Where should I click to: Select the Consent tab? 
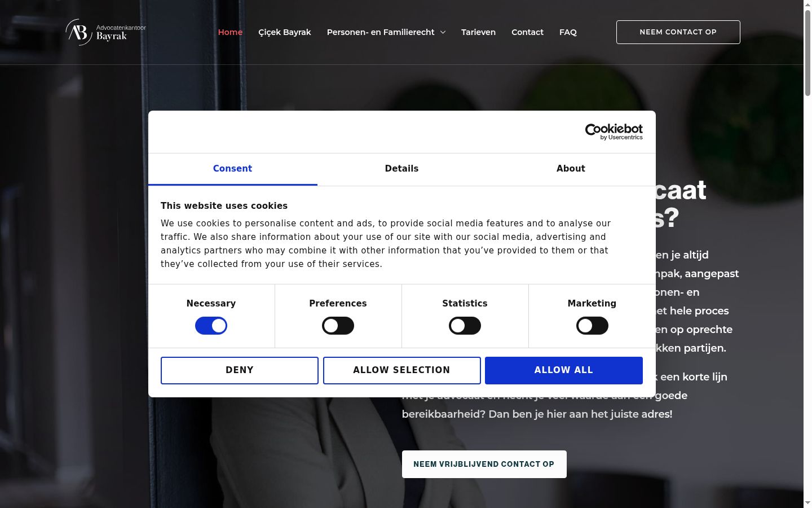[x=232, y=169]
